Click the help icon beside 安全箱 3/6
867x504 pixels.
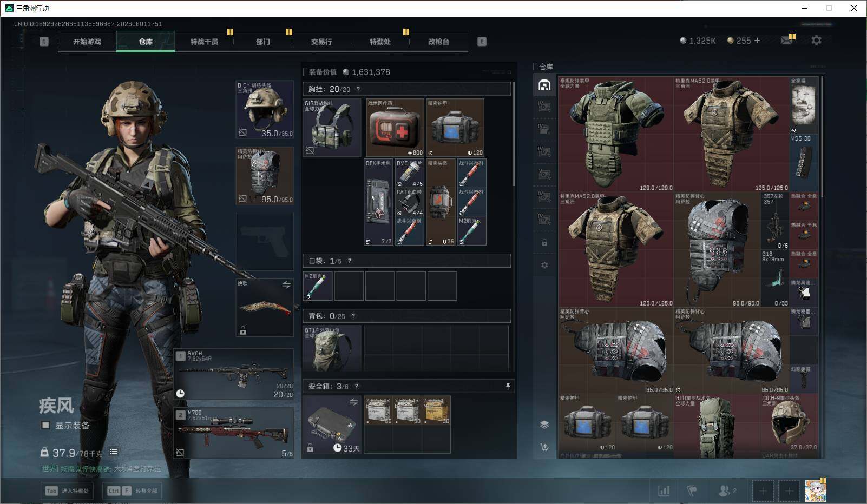click(356, 386)
